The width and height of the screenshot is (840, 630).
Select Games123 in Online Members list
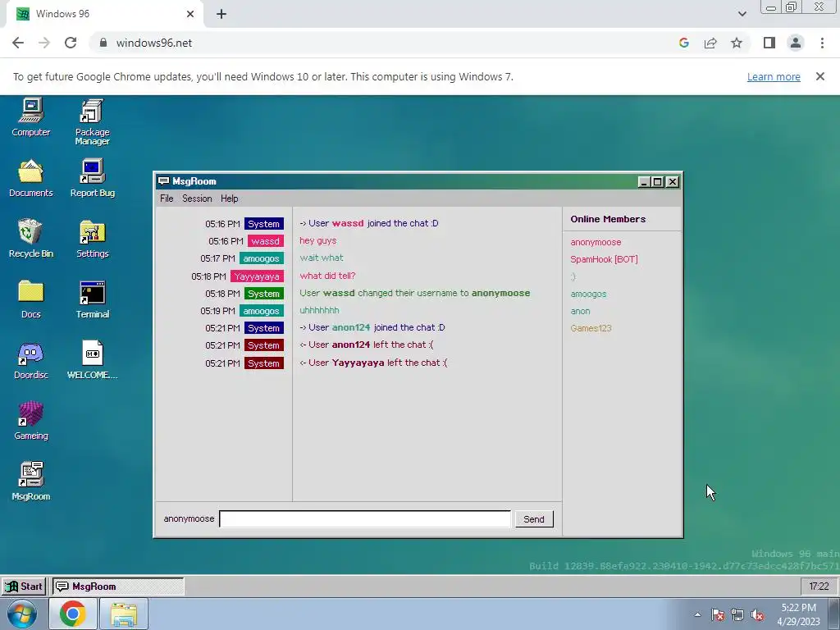591,328
